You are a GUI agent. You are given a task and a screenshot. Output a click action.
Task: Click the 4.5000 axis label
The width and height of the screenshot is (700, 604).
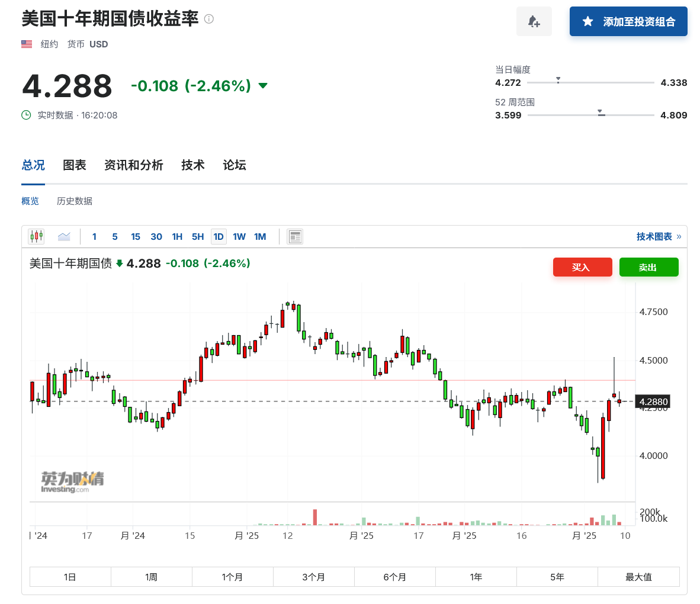(653, 360)
